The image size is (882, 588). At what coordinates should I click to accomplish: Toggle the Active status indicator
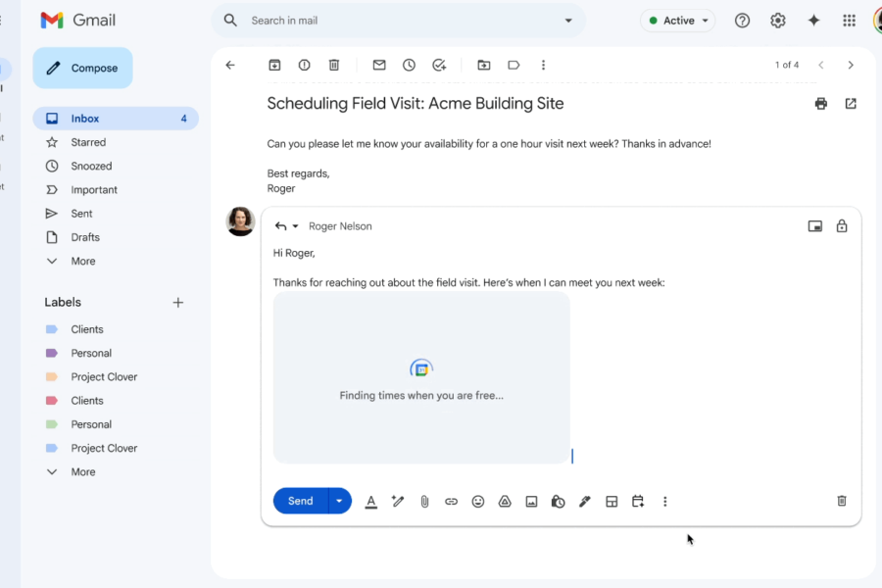[677, 20]
